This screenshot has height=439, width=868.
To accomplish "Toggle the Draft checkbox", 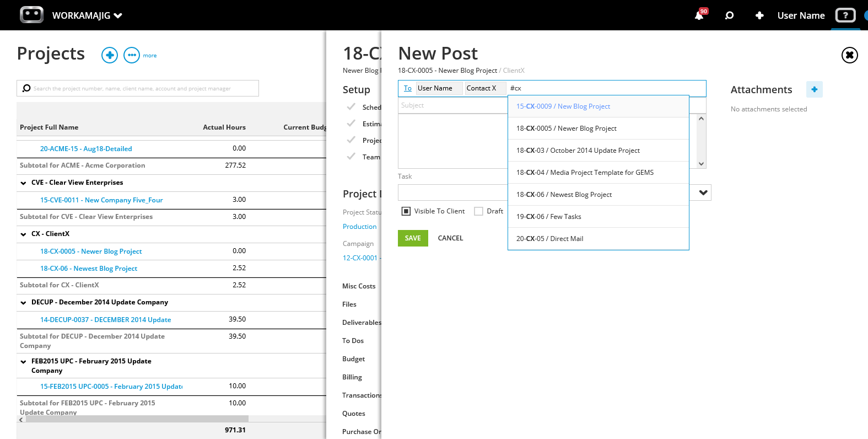I will 479,211.
